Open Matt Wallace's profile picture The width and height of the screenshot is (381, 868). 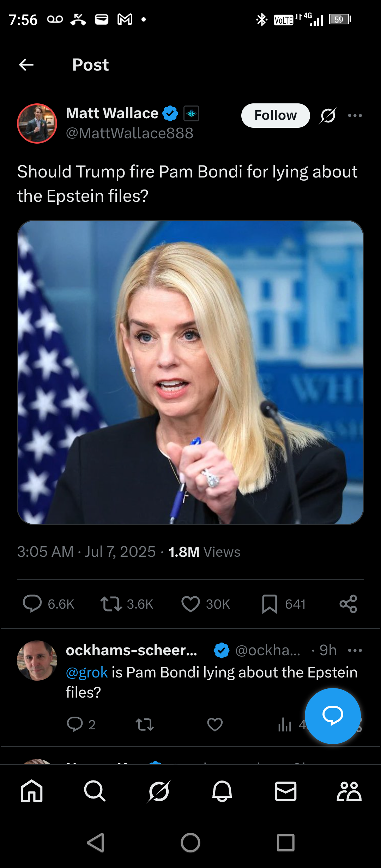click(x=37, y=123)
